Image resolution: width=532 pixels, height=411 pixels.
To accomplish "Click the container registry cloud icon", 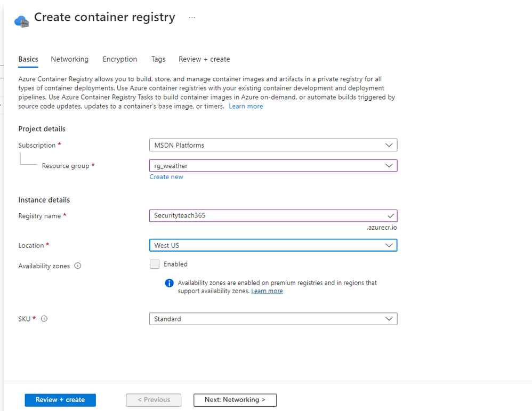I will (21, 21).
